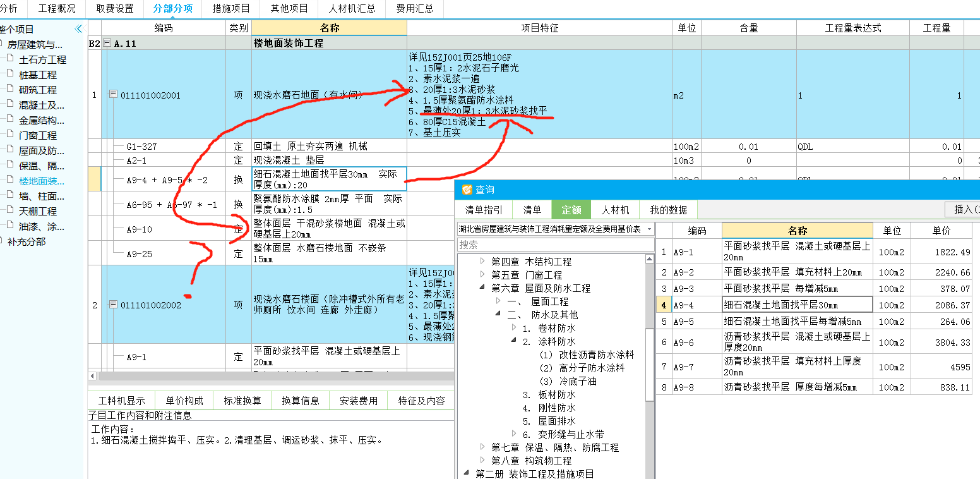The image size is (980, 479).
Task: Open the 费用汇总 tab
Action: click(x=415, y=9)
